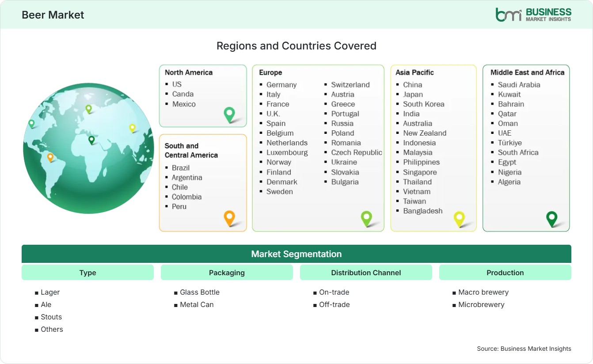
Task: Click 'Netherlands' in Europe list
Action: (x=287, y=143)
